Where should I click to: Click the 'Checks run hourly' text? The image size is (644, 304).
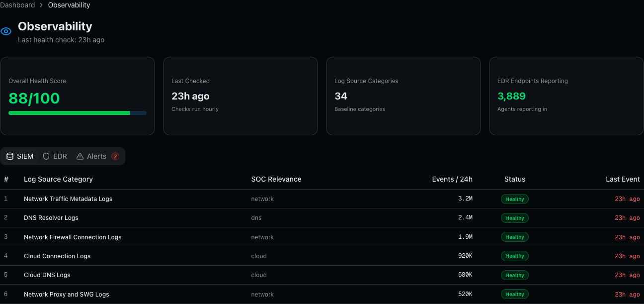(195, 109)
